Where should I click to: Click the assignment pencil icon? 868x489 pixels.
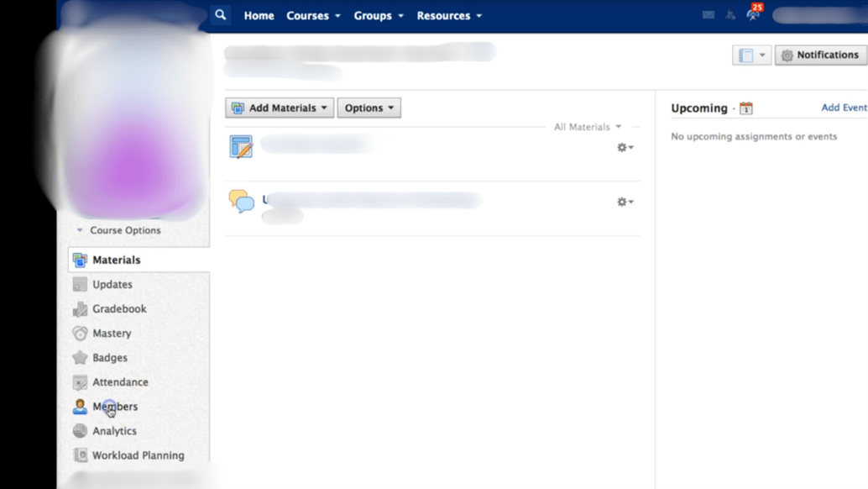241,147
